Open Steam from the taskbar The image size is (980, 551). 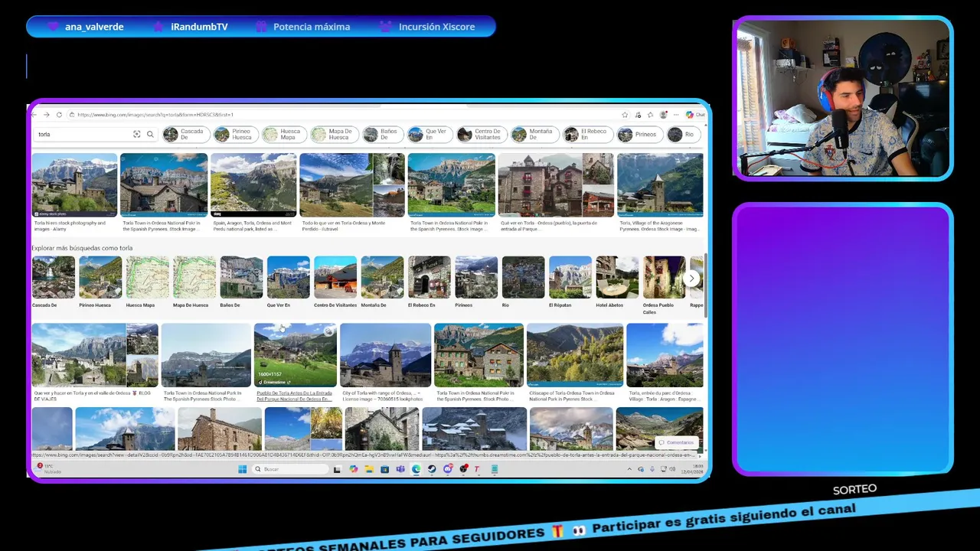[432, 469]
